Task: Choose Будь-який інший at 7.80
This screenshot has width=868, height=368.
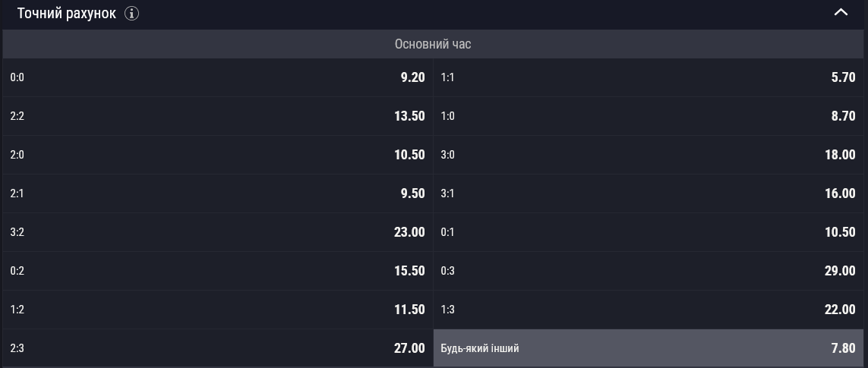Action: click(x=649, y=348)
